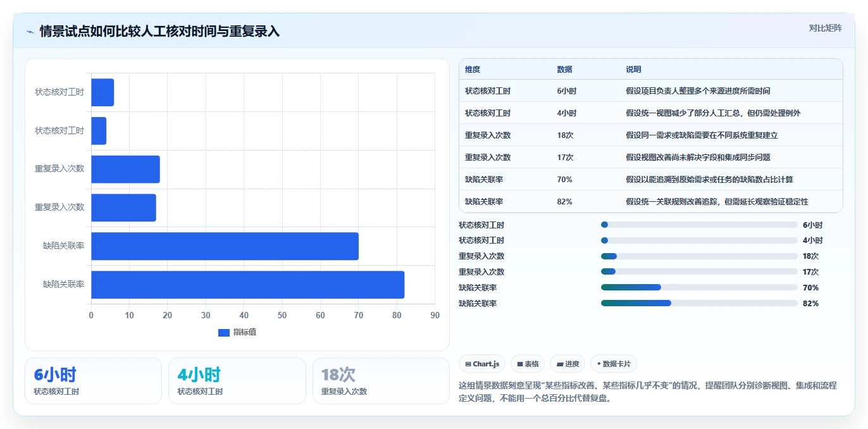Screen dimensions: 868x429
Task: Click the title 情景试点如何比较人工核对时间与重复录入
Action: coord(159,32)
